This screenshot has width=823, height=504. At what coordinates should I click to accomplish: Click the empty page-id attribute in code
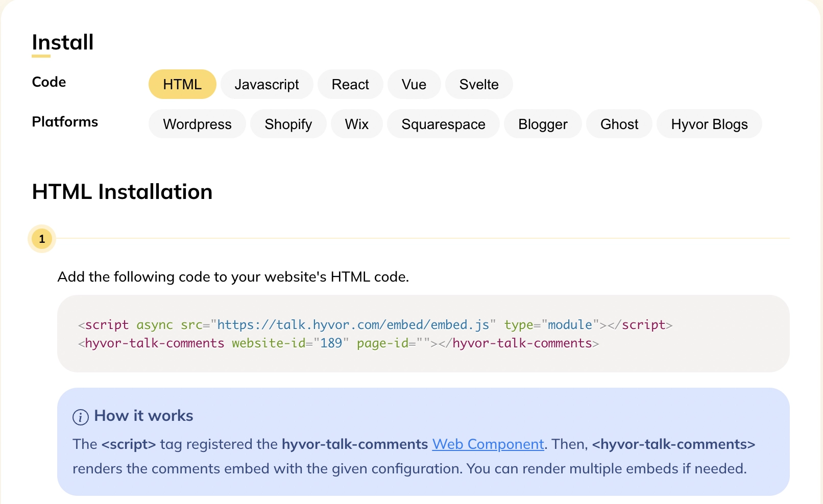[394, 343]
